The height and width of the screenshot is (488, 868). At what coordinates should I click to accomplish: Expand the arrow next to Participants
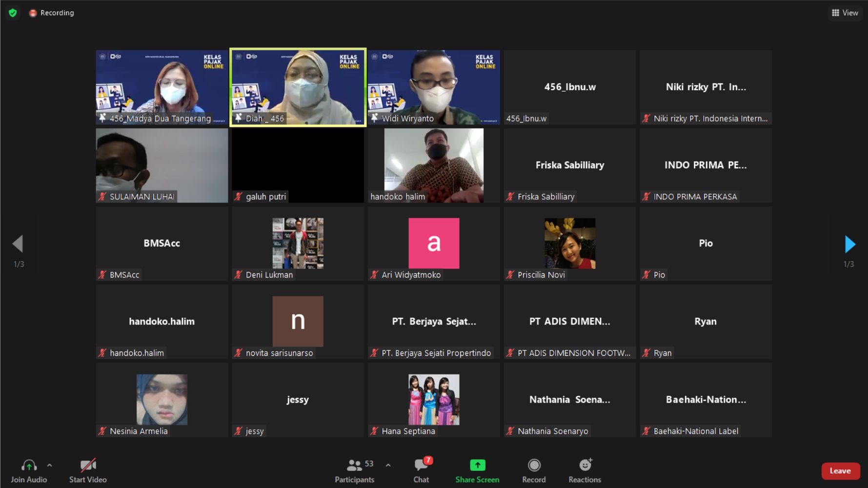388,465
